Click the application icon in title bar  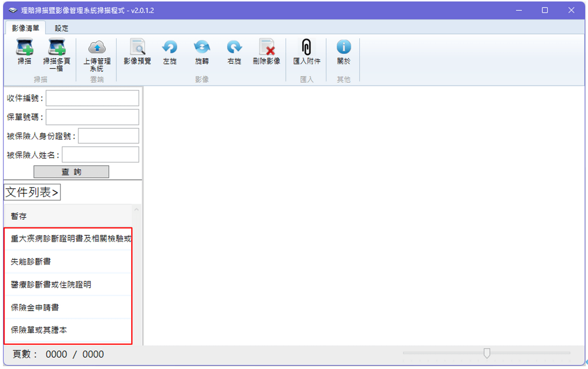tap(13, 10)
